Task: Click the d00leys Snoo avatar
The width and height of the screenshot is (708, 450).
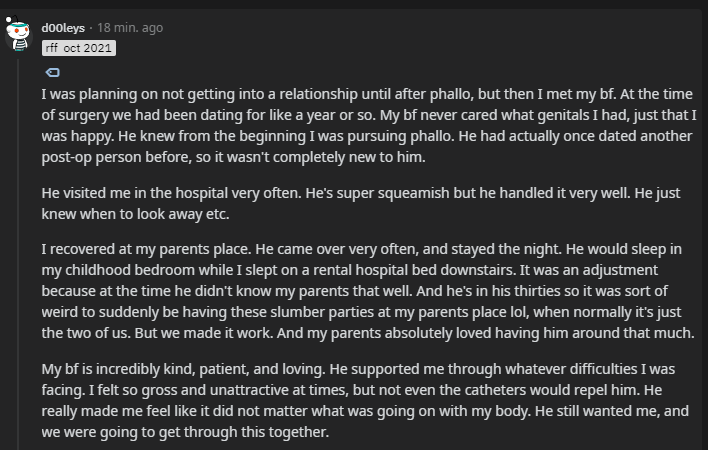Action: (18, 33)
